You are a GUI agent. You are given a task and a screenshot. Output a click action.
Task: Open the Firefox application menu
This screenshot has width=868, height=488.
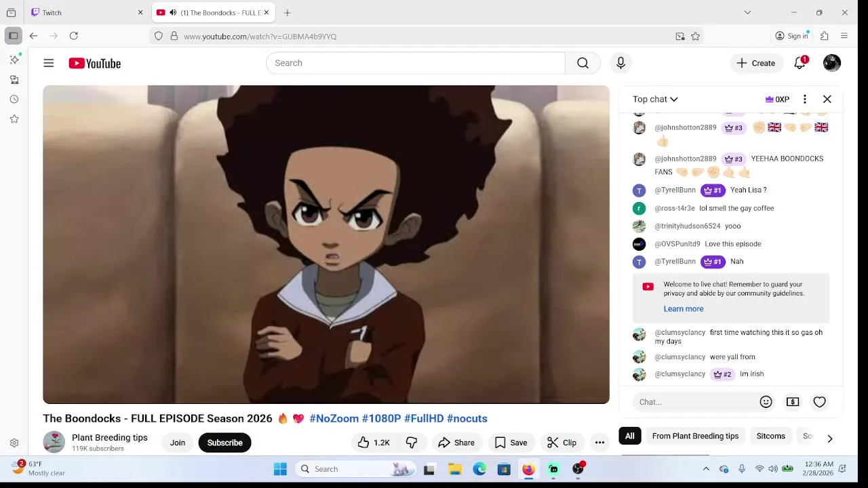click(x=844, y=36)
